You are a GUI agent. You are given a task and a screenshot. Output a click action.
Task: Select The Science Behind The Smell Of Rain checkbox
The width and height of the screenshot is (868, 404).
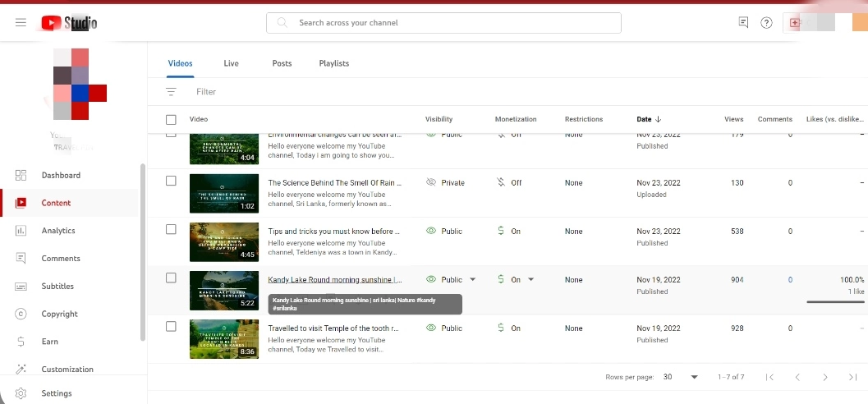(171, 181)
